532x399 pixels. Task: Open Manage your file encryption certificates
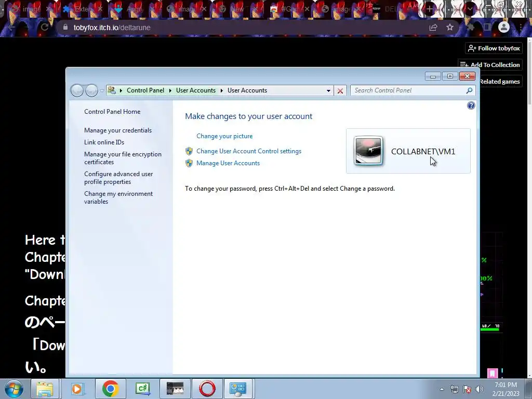pyautogui.click(x=123, y=158)
